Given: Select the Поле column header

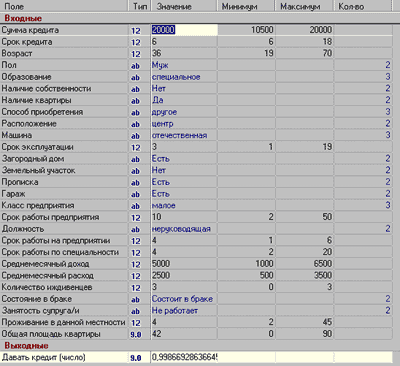Looking at the screenshot, I should [x=64, y=6].
